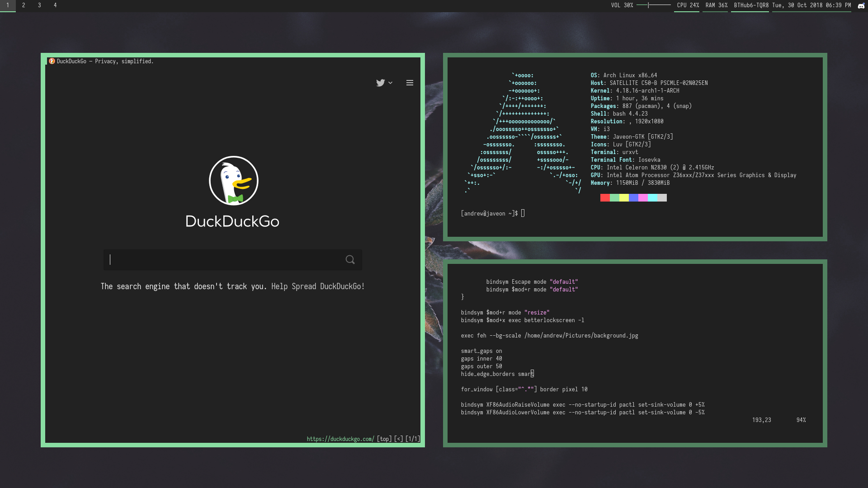868x488 pixels.
Task: Click the DuckDuckGo duck logo
Action: point(233,181)
